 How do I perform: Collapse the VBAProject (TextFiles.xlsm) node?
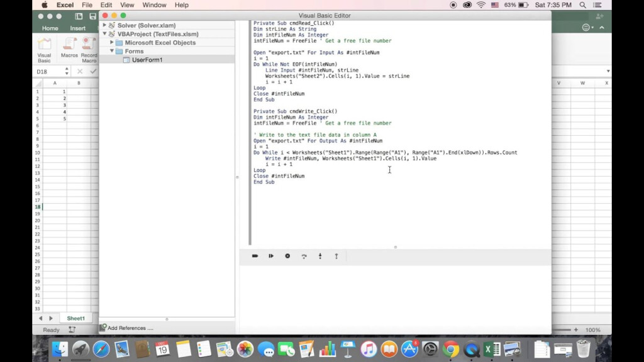point(104,34)
